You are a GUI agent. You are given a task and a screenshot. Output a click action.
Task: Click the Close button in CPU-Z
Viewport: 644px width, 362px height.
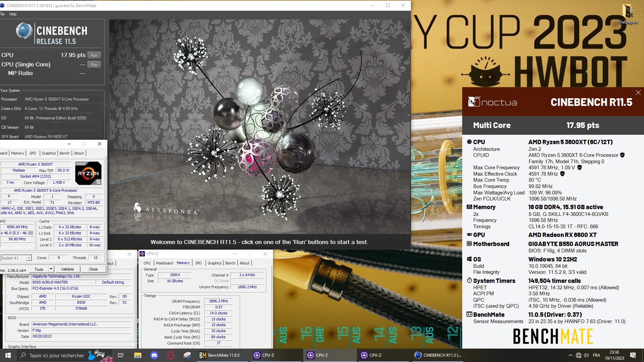point(93,269)
